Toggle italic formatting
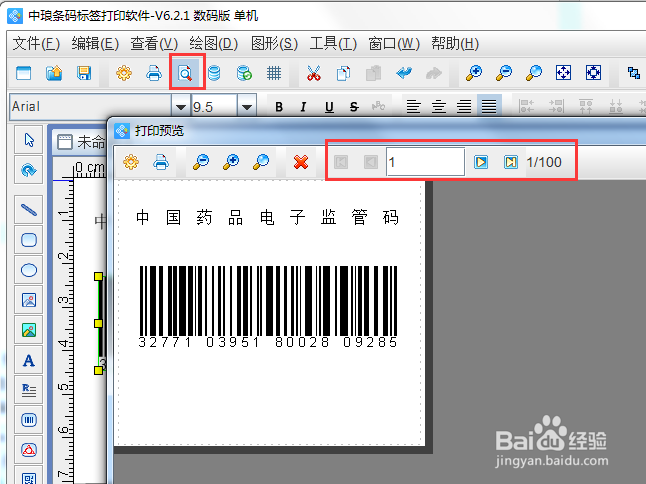The width and height of the screenshot is (646, 484). [304, 107]
